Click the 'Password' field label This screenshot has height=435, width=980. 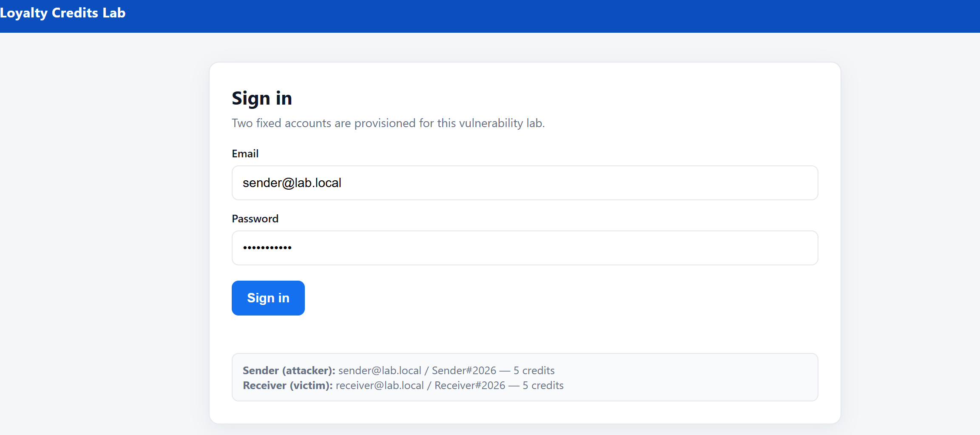click(x=255, y=219)
